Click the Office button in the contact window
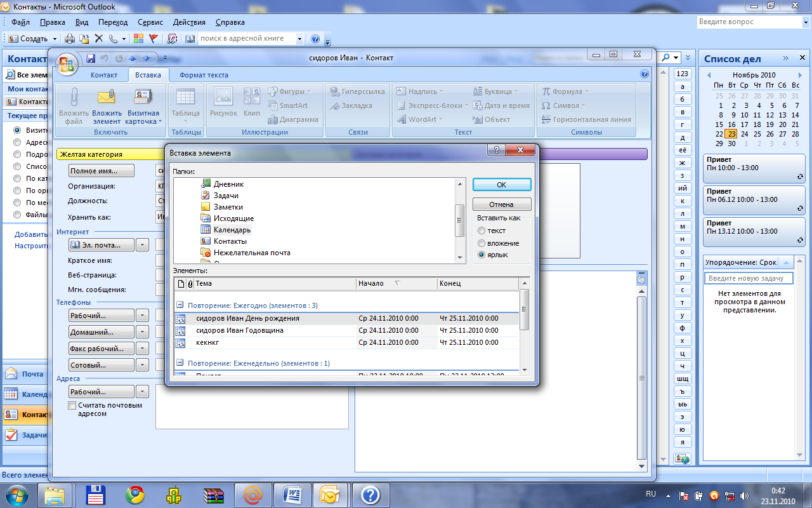The height and width of the screenshot is (508, 812). [67, 64]
